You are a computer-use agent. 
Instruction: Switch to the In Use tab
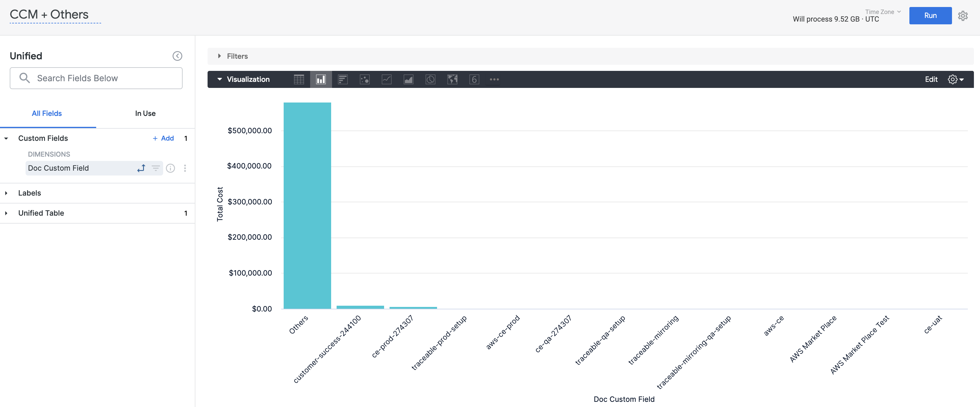click(145, 113)
